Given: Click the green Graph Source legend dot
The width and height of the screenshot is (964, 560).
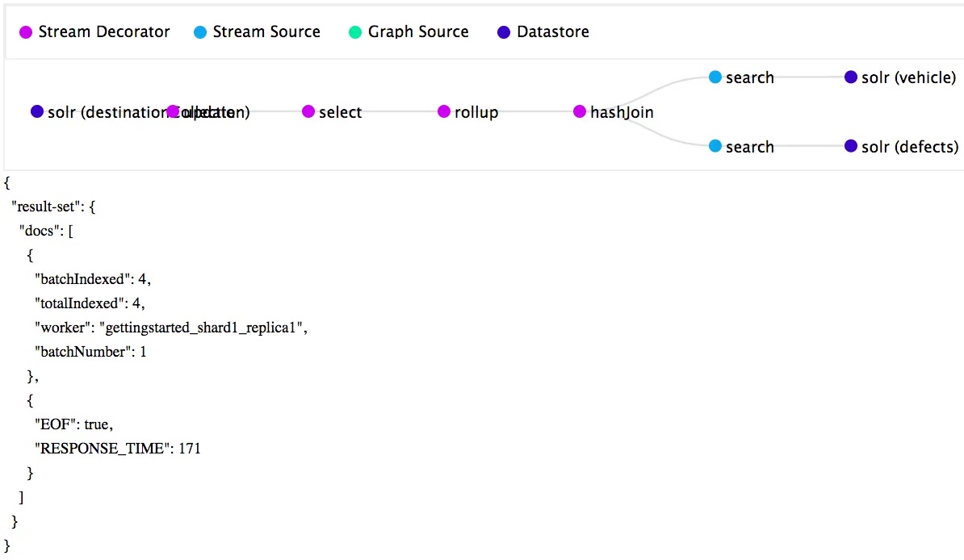Looking at the screenshot, I should pyautogui.click(x=355, y=32).
